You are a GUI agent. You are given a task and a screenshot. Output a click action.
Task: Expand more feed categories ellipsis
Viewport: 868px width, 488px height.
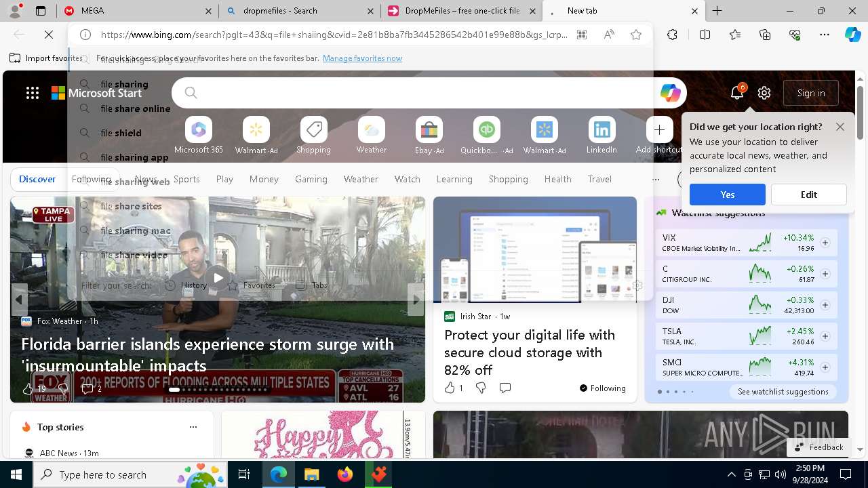[x=655, y=179]
